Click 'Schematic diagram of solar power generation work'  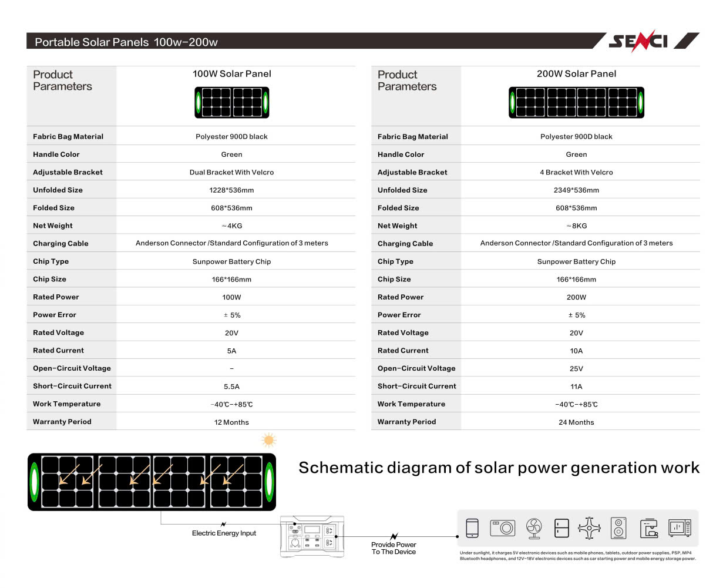pos(499,468)
